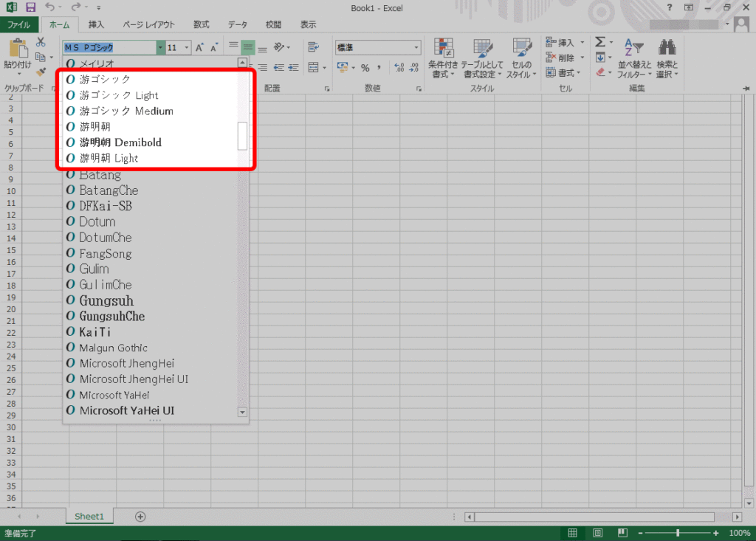Switch to page layout view in status bar
Image resolution: width=756 pixels, height=541 pixels.
[x=598, y=533]
